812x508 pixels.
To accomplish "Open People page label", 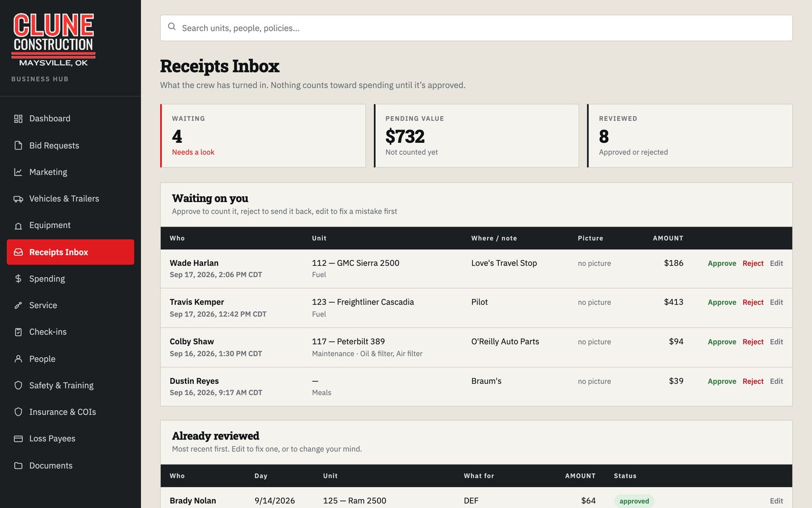I will point(42,359).
